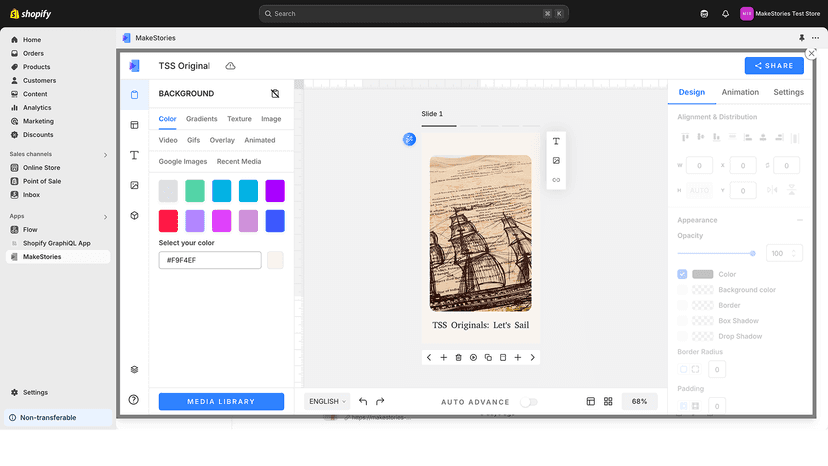Open the Help question mark icon
The image size is (828, 466).
click(x=134, y=399)
